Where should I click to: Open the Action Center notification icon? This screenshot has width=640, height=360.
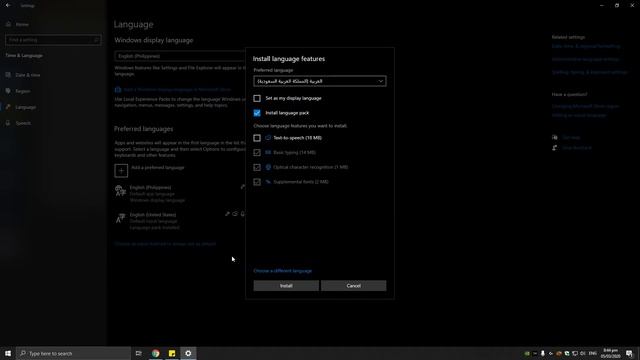tap(629, 353)
